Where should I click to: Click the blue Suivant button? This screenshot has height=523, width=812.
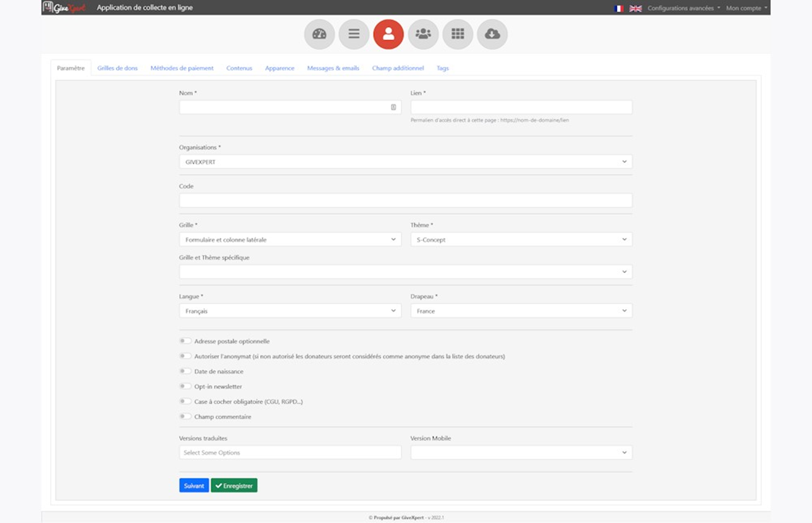coord(194,485)
